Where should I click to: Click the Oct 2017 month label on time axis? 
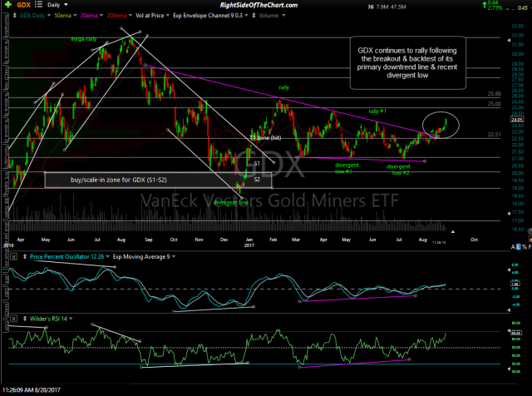474,240
